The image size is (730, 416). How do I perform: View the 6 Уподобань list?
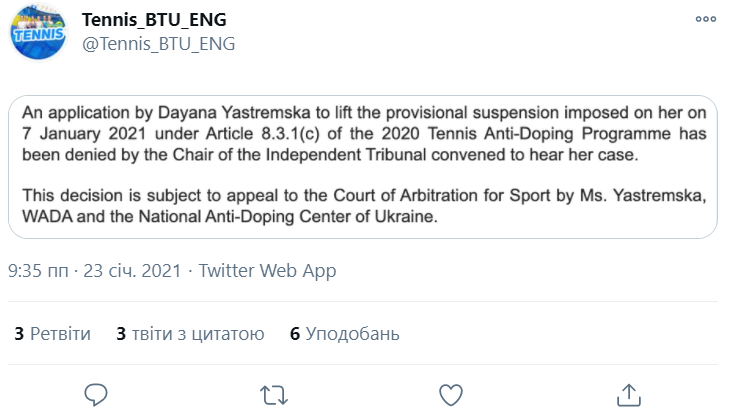pos(345,334)
